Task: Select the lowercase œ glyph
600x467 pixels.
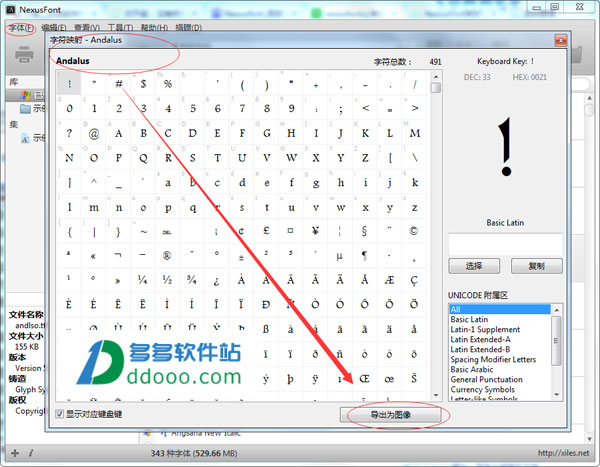Action: click(x=389, y=379)
